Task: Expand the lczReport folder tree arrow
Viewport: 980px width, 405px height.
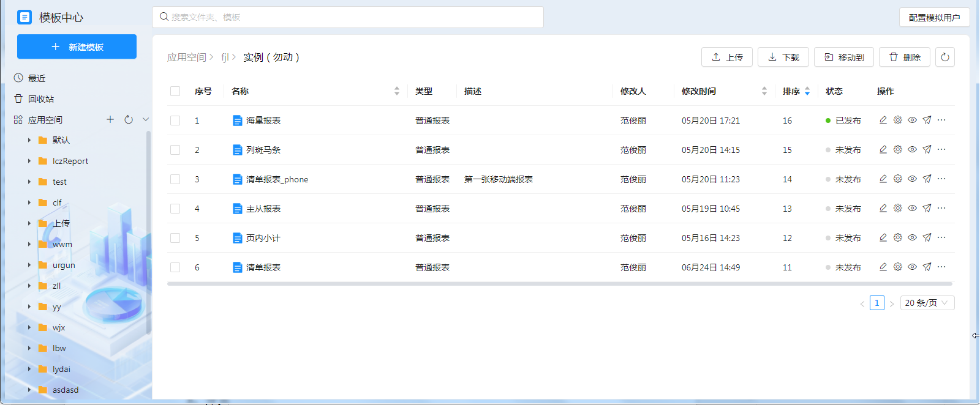Action: point(29,162)
